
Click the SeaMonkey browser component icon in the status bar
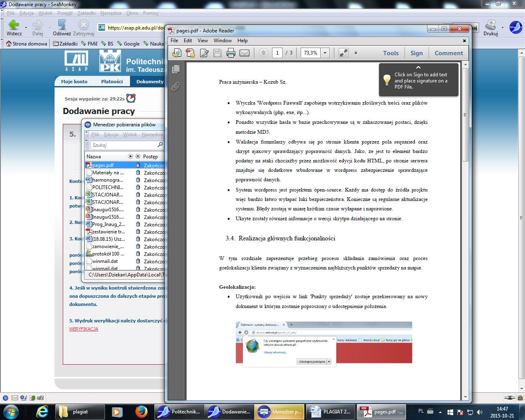click(6, 398)
